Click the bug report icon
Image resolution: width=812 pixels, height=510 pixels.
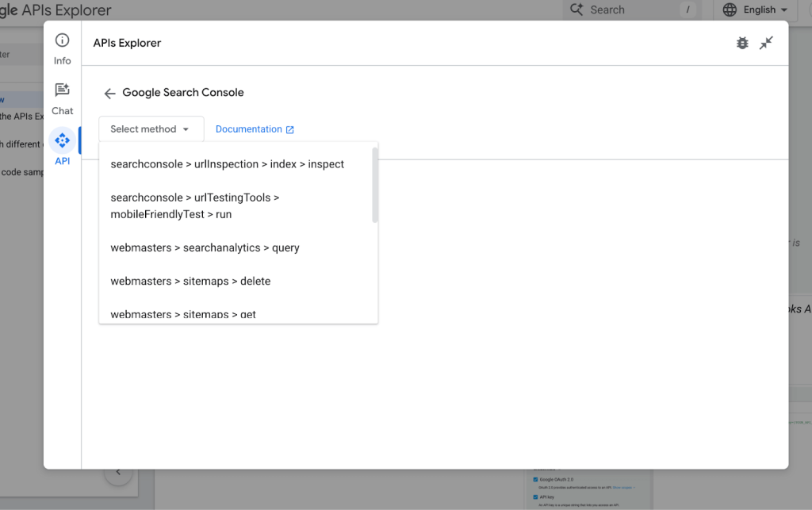(742, 43)
